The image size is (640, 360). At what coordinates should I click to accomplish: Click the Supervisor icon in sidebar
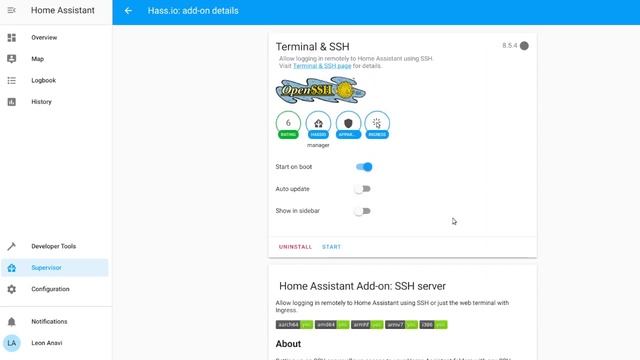pyautogui.click(x=11, y=268)
